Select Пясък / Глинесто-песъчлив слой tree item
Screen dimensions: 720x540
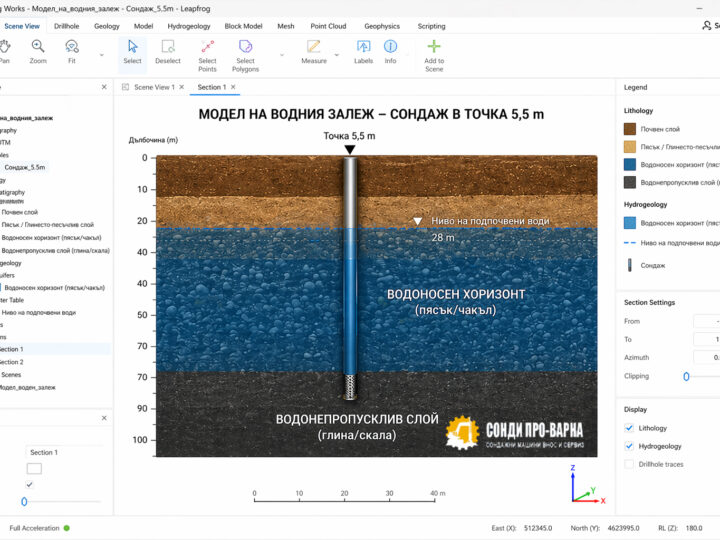point(48,225)
